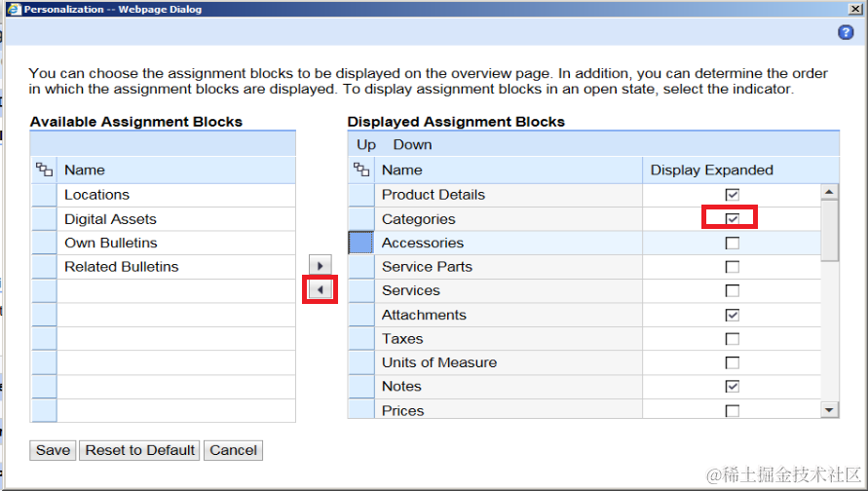
Task: Click Name header in Displayed Assignment Blocks
Action: click(509, 170)
